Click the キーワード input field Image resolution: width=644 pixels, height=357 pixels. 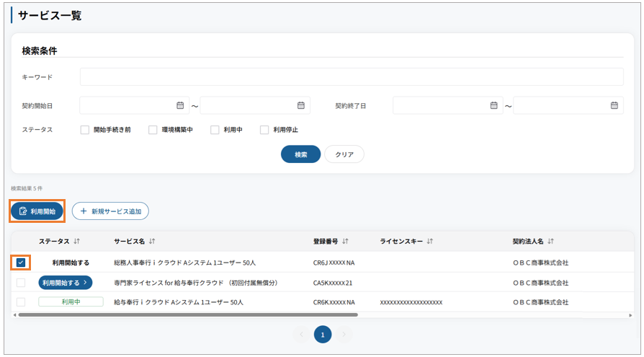point(352,77)
